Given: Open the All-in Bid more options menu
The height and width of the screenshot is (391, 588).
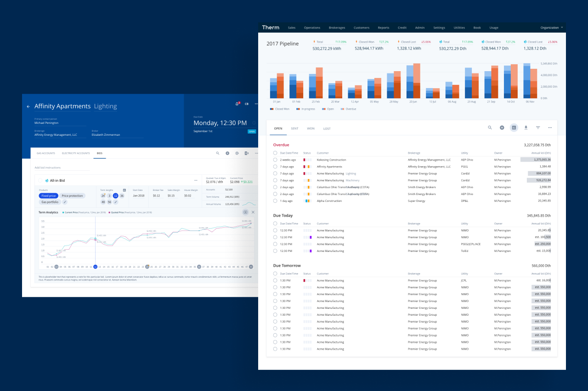Looking at the screenshot, I should click(x=196, y=180).
